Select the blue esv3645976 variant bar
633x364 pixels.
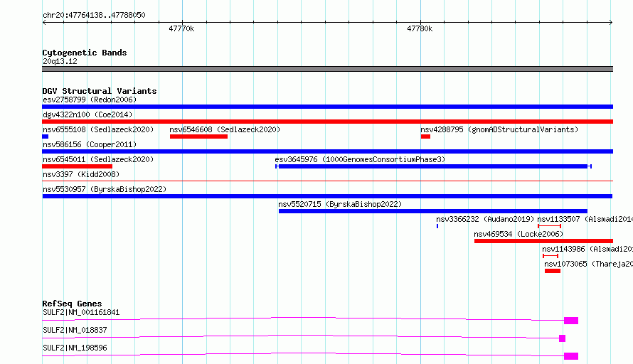(434, 166)
